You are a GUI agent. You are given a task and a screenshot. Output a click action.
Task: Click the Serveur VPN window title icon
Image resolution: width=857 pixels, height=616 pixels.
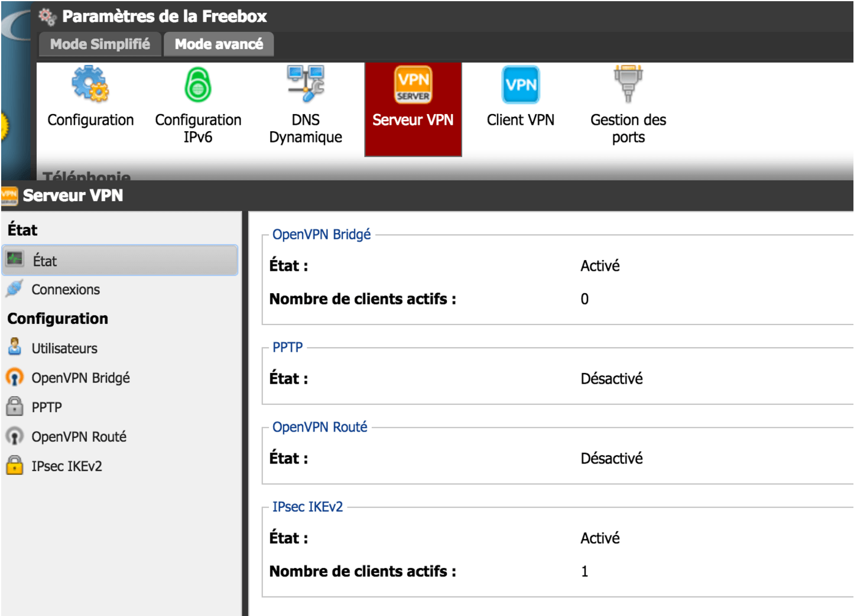(x=9, y=196)
